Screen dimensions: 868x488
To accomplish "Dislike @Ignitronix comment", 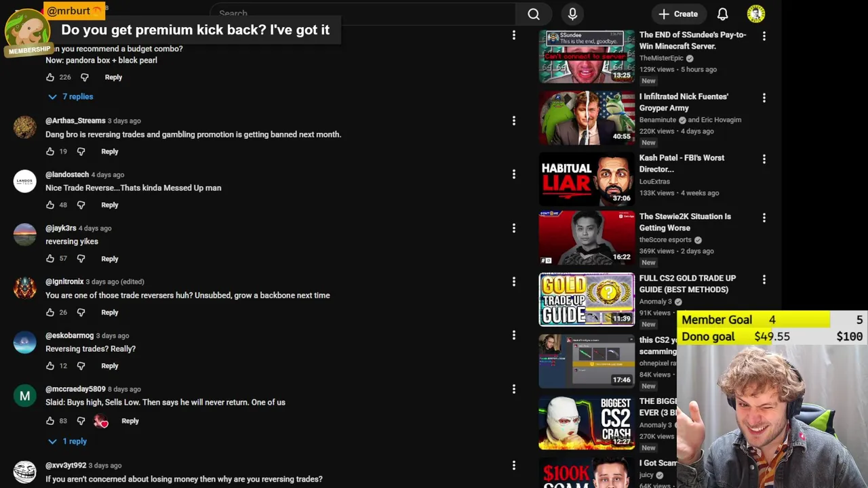I will (81, 312).
